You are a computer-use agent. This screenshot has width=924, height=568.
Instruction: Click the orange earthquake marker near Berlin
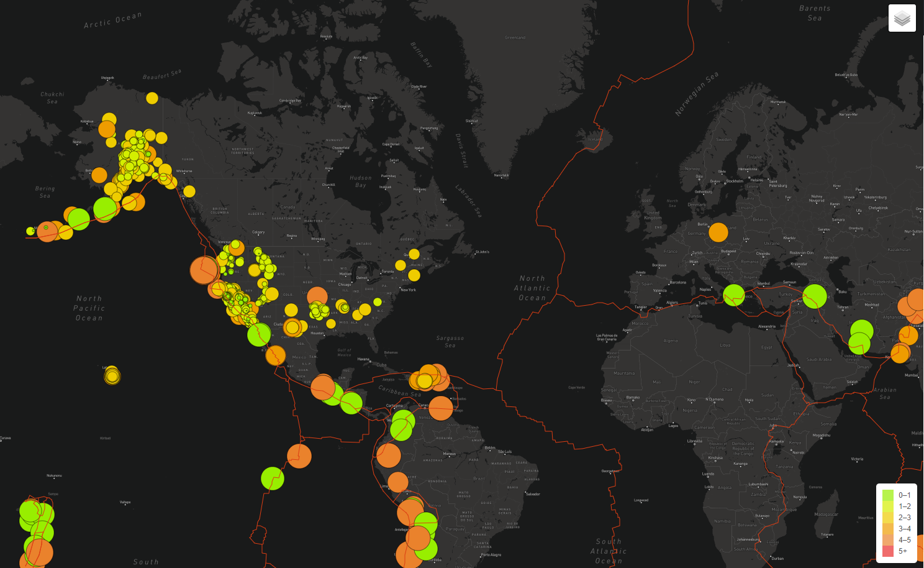pos(718,232)
